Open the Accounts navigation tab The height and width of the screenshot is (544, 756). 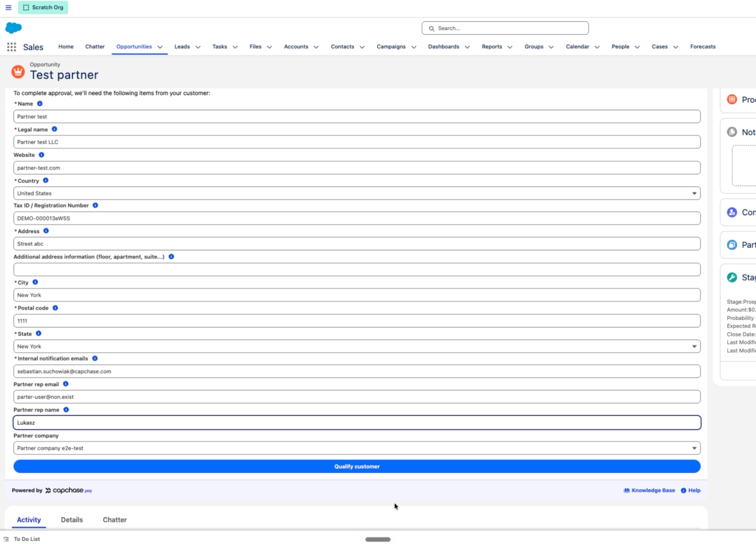pyautogui.click(x=296, y=47)
